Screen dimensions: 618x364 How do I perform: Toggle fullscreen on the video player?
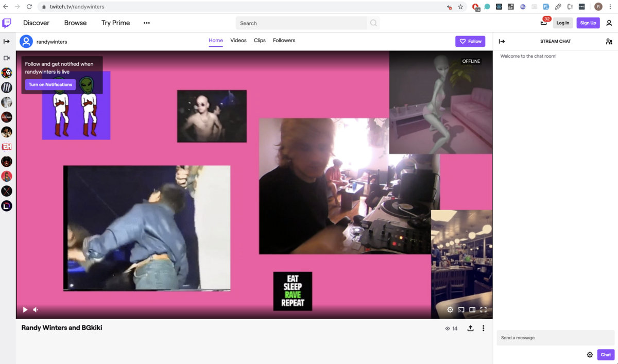(484, 310)
